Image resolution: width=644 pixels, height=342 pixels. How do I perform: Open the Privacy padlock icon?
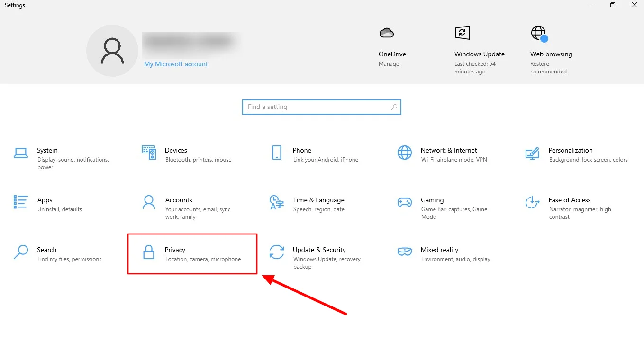coord(149,252)
